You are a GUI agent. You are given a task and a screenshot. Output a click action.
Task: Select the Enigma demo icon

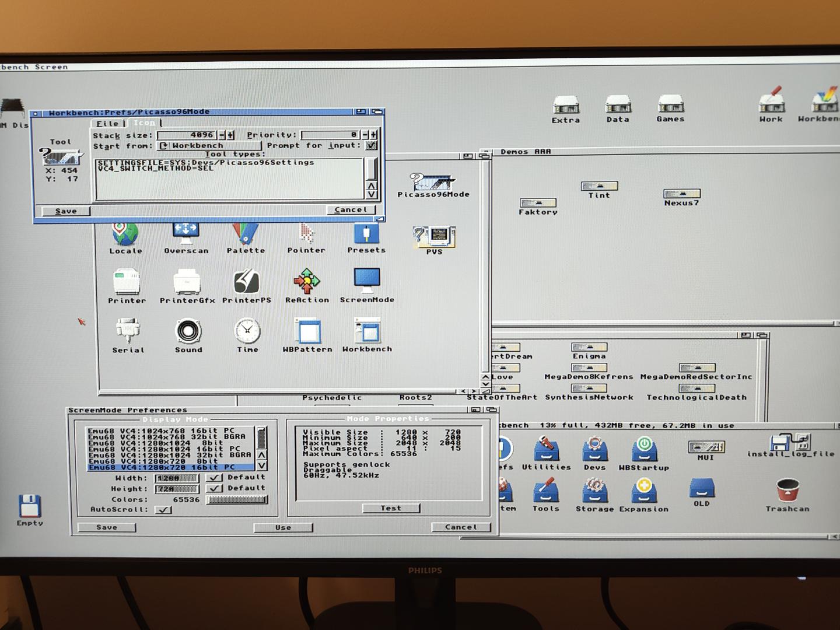point(589,347)
